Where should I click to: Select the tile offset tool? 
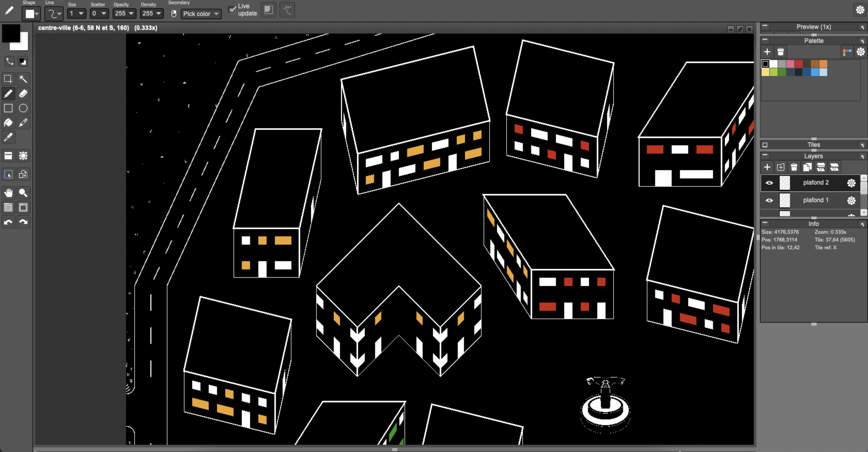23,155
